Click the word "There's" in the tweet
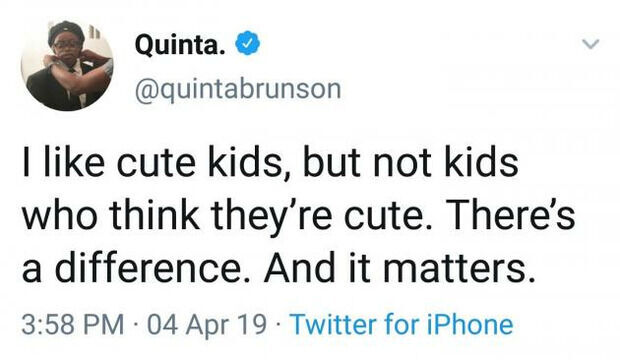 point(510,215)
